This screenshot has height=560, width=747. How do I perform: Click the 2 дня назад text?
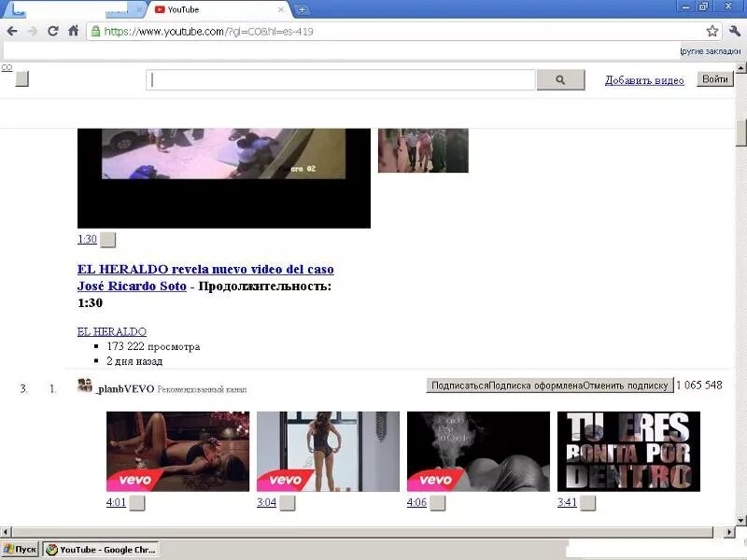tap(134, 361)
